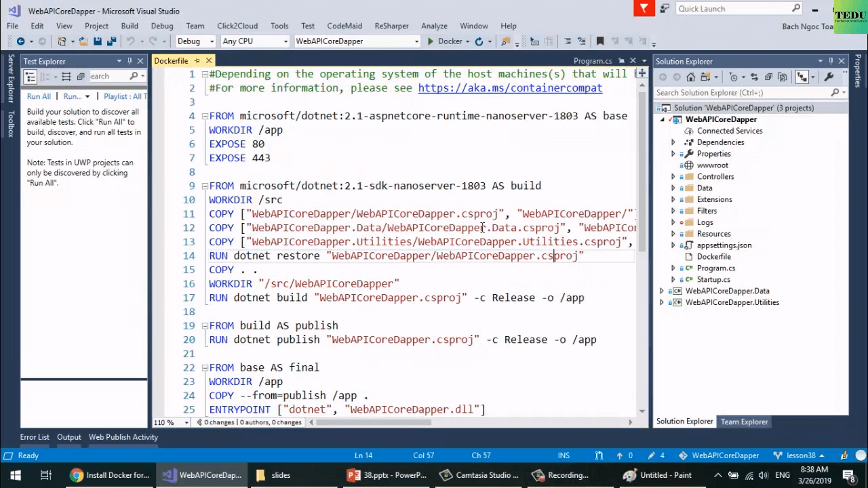This screenshot has height=488, width=868.
Task: Open the Debug configuration dropdown
Action: point(195,41)
